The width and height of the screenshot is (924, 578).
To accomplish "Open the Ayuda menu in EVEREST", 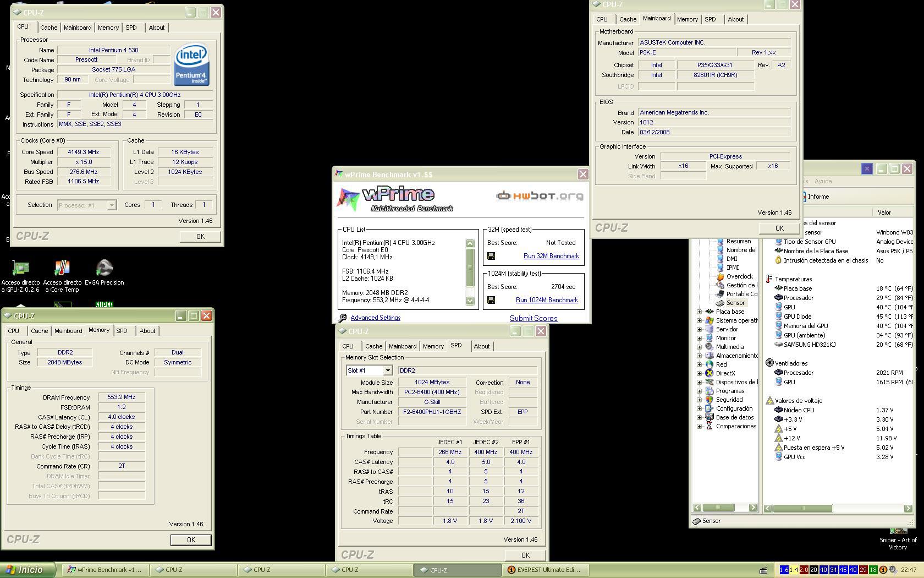I will click(823, 181).
